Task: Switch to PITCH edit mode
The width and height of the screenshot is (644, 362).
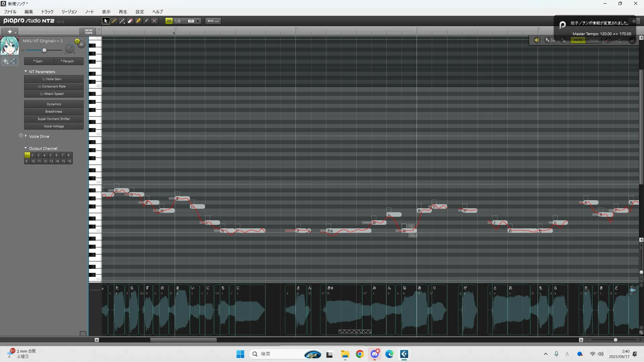Action: pyautogui.click(x=593, y=40)
